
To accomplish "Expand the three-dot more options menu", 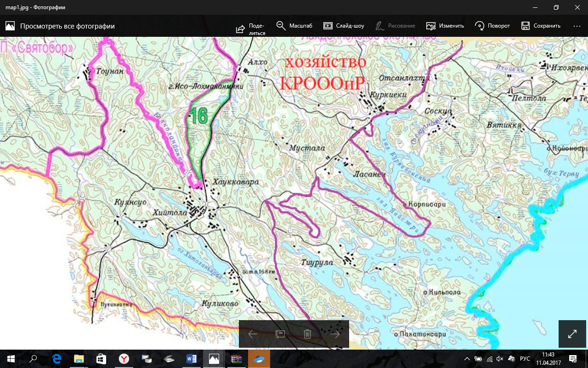I will click(577, 26).
